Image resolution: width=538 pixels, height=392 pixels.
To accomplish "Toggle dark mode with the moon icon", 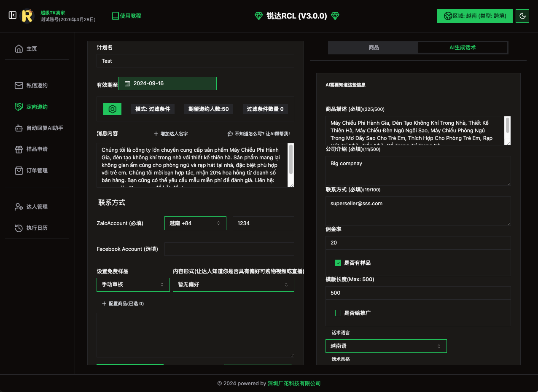I will click(x=522, y=16).
